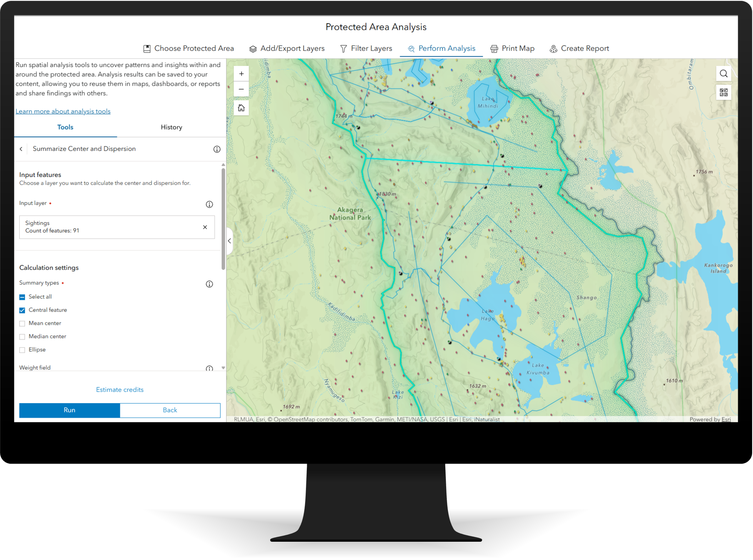Run the center and dispersion analysis
Viewport: 753px width, 560px height.
coord(69,410)
